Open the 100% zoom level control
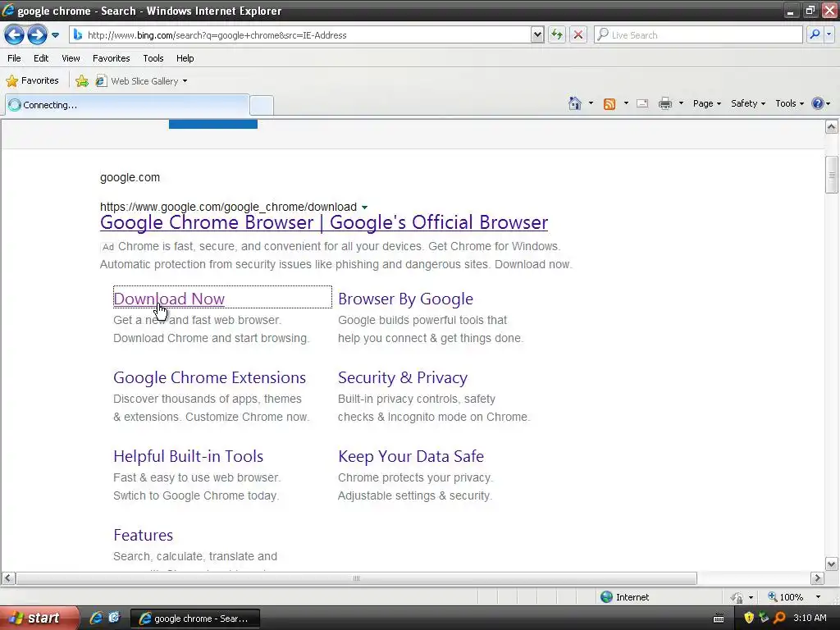This screenshot has height=630, width=840. point(785,597)
